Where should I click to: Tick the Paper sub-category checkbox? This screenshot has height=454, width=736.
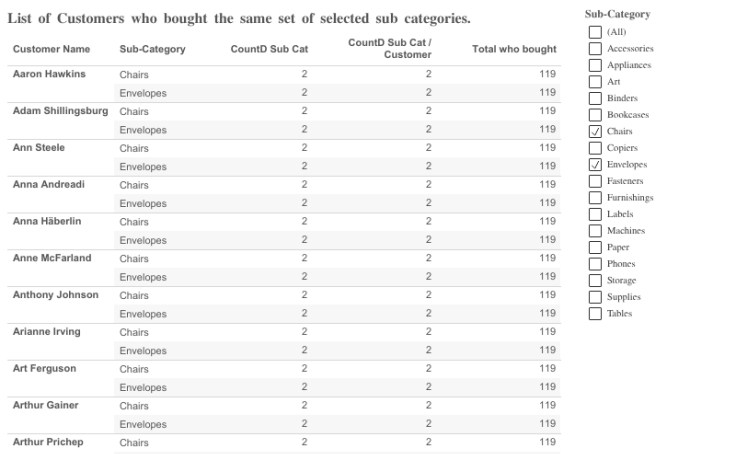[x=595, y=247]
